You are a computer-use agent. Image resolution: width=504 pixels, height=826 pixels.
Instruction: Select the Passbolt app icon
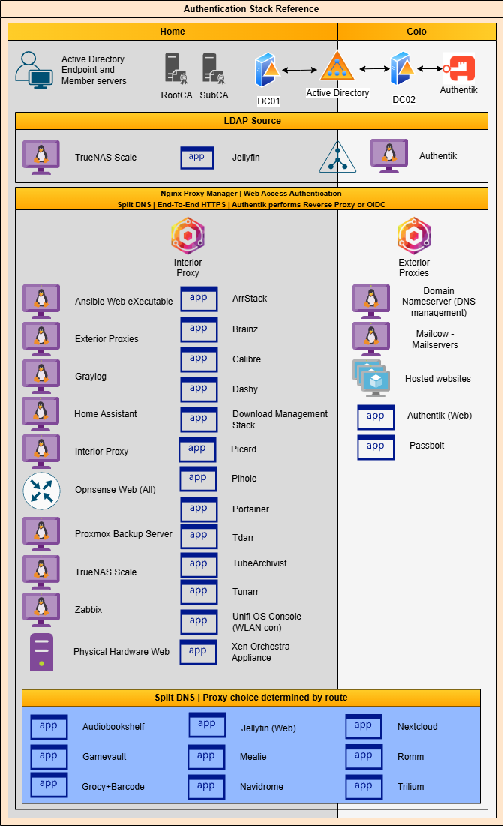pos(376,446)
